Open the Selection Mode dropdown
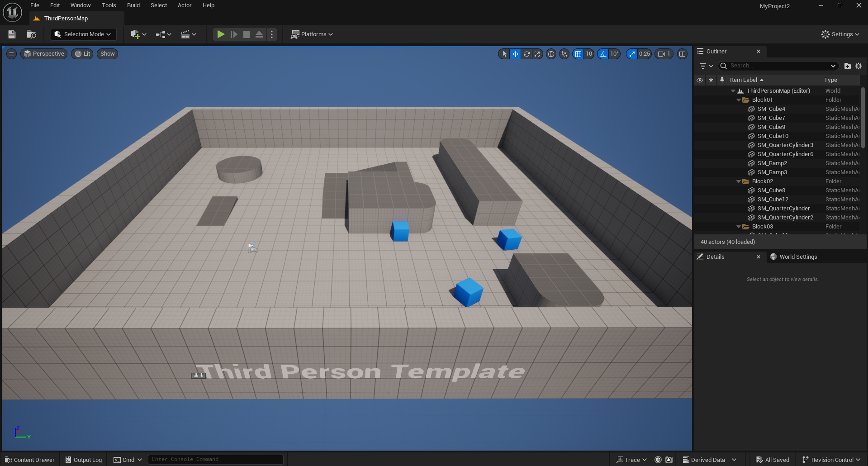 pyautogui.click(x=83, y=34)
